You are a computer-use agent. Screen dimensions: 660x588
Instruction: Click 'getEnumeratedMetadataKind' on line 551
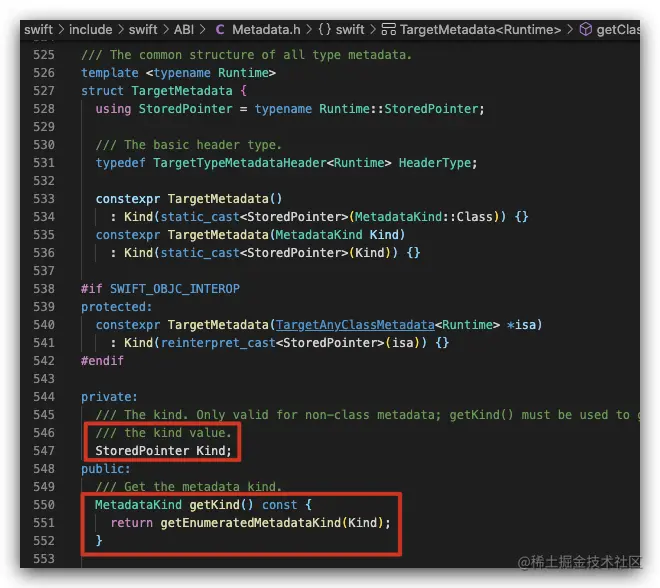click(x=250, y=523)
